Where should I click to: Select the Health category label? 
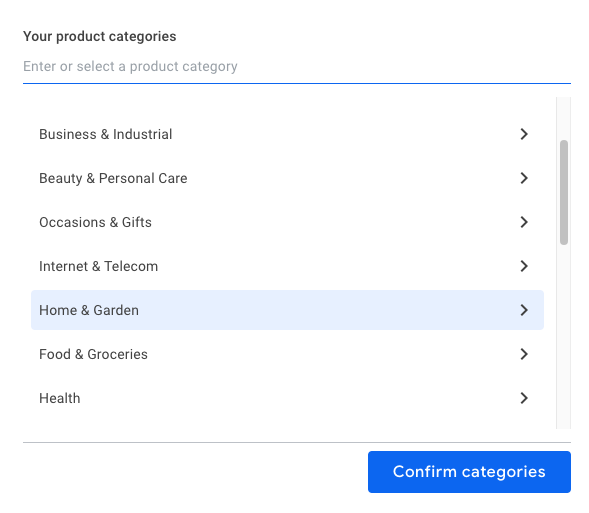[x=60, y=398]
